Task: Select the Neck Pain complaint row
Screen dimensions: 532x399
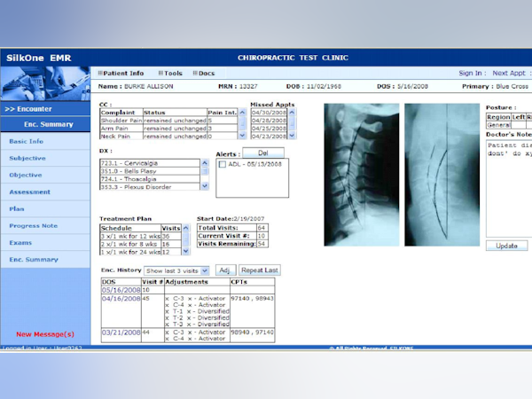Action: tap(169, 136)
